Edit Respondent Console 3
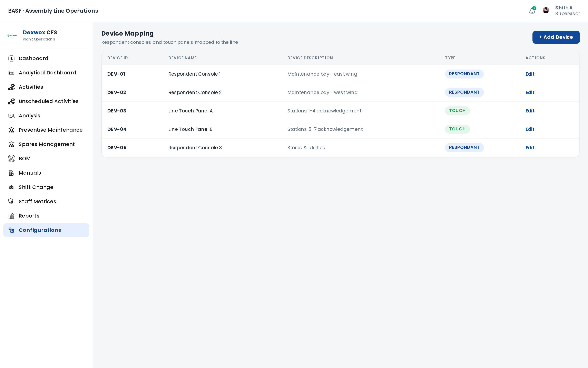Viewport: 588px width, 368px height. click(530, 148)
